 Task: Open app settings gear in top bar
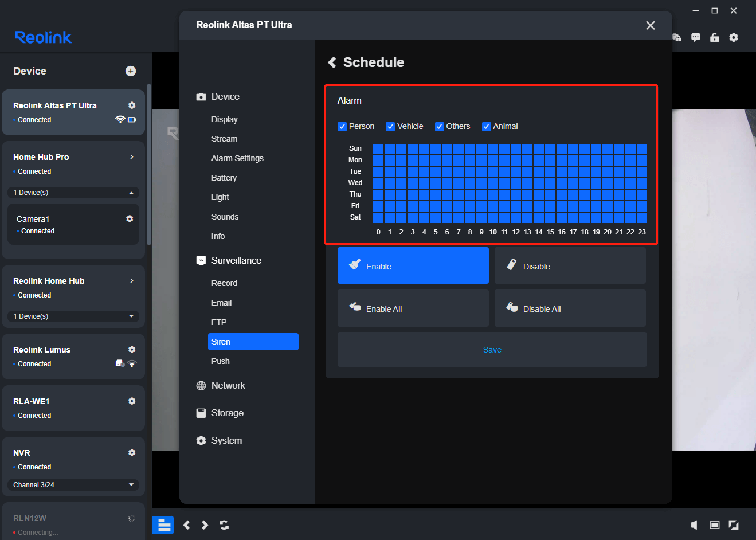[x=734, y=37]
